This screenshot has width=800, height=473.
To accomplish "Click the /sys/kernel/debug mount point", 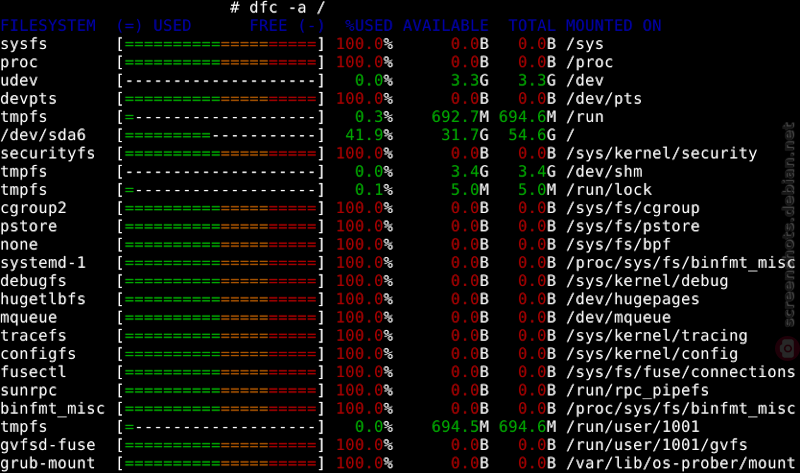I will click(x=647, y=281).
